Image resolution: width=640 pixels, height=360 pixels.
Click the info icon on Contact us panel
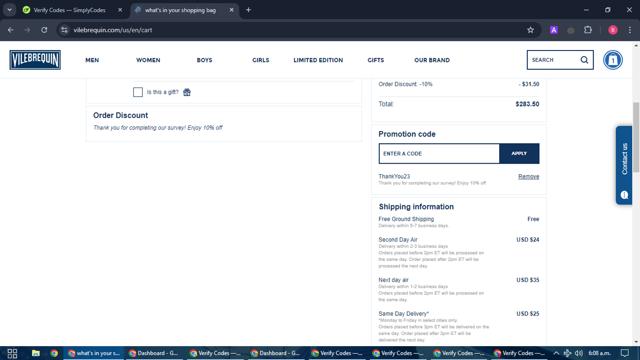[624, 195]
